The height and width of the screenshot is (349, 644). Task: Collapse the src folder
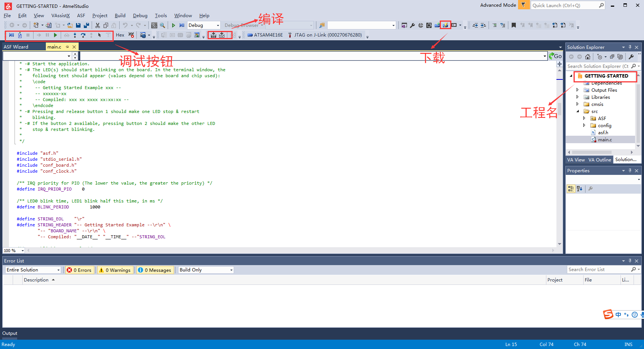578,111
